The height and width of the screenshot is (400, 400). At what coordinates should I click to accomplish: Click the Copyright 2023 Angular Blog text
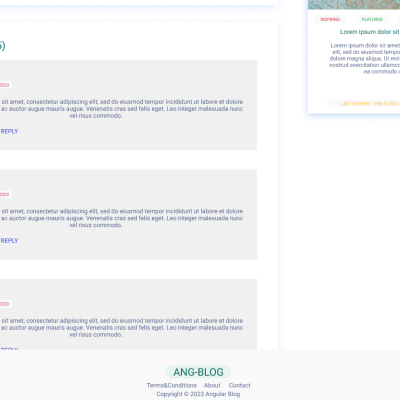coord(198,394)
